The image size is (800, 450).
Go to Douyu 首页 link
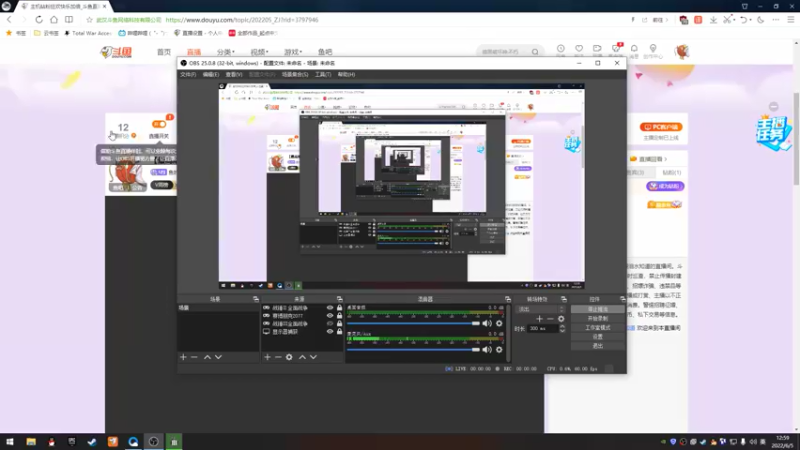[x=164, y=52]
